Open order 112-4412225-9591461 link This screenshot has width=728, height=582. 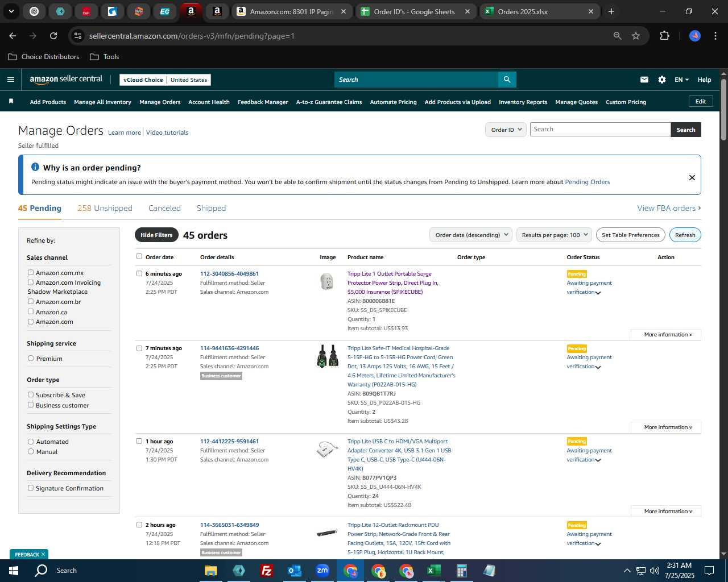(x=229, y=441)
